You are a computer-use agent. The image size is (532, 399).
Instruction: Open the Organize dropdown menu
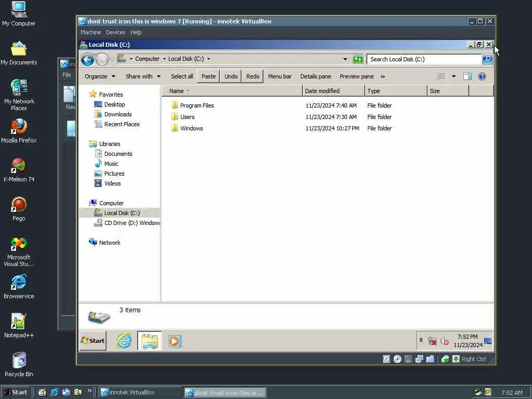(100, 76)
